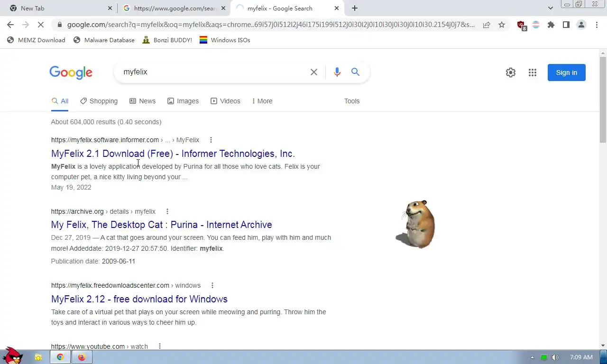Open the tab search dropdown arrow

coord(551,8)
